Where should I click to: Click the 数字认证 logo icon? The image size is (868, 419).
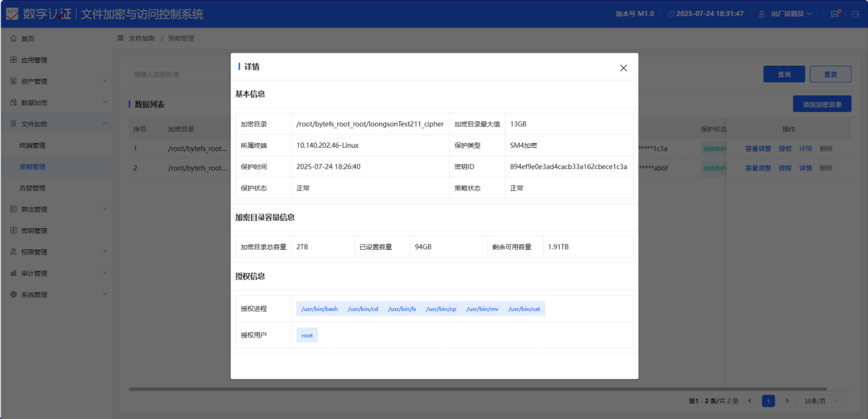[12, 14]
